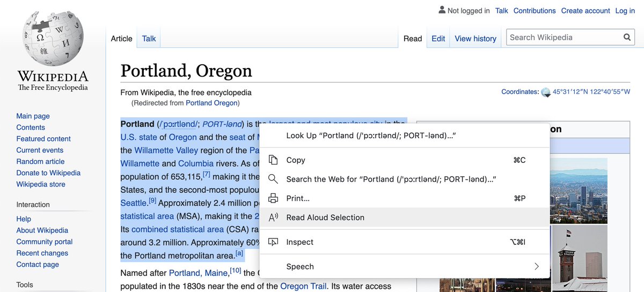Click the Seattle link

(134, 203)
